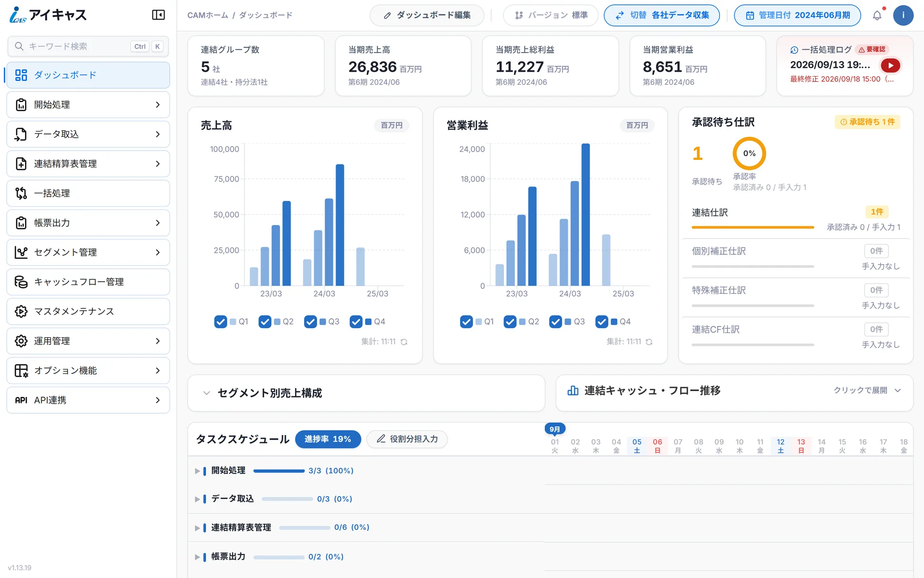Refresh the 売上高 chart aggregation
This screenshot has width=924, height=578.
(404, 342)
